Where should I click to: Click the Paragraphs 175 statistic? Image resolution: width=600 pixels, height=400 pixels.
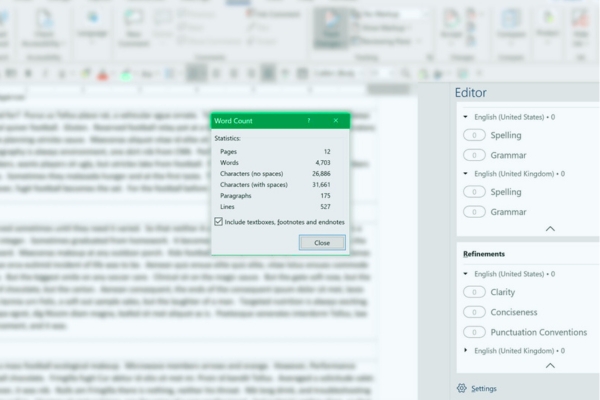click(275, 196)
